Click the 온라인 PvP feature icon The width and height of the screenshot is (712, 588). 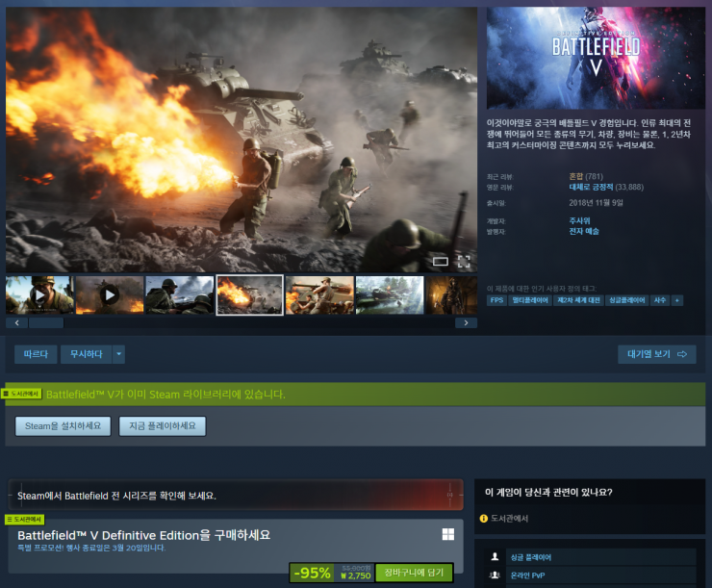pos(495,575)
